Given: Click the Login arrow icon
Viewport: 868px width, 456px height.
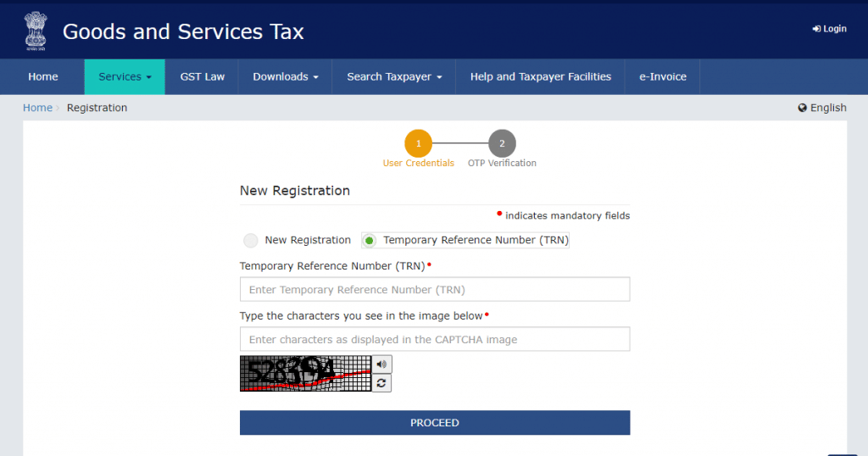Looking at the screenshot, I should pyautogui.click(x=816, y=29).
